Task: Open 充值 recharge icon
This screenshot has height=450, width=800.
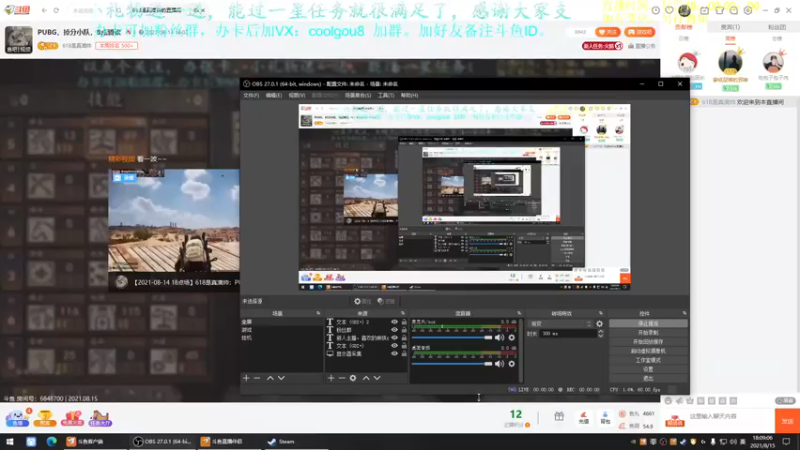Action: coord(584,418)
